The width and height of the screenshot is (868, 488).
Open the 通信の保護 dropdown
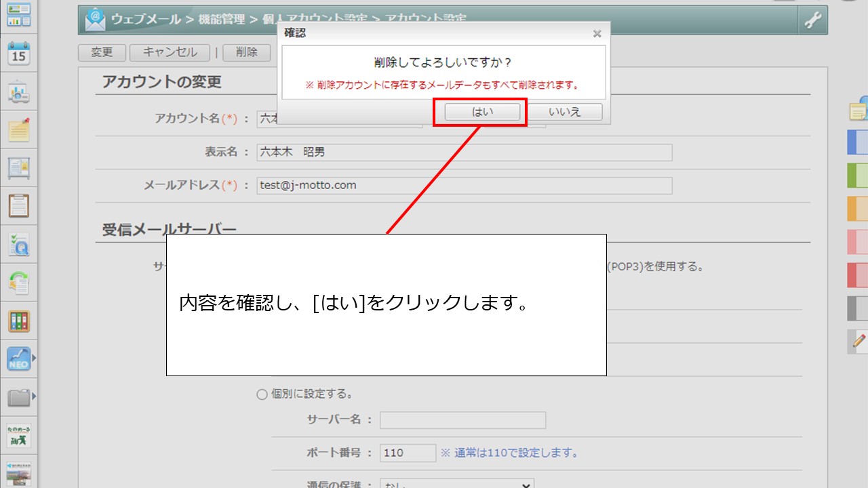[456, 484]
